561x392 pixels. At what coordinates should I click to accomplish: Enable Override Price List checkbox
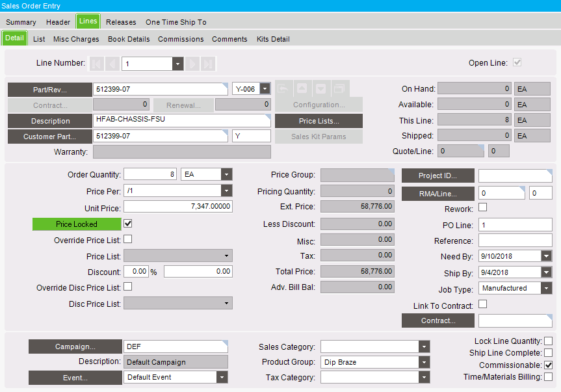pos(127,239)
